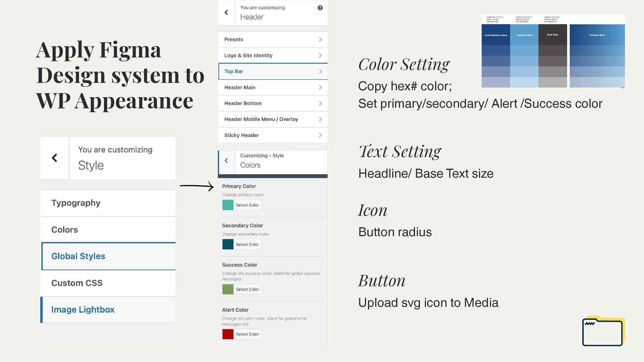Click back arrow in Colors panel
Image resolution: width=644 pixels, height=362 pixels.
point(226,161)
